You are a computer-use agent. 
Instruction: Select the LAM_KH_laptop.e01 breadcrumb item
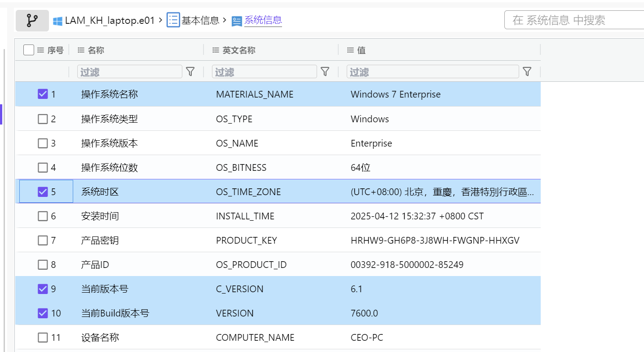tap(110, 20)
